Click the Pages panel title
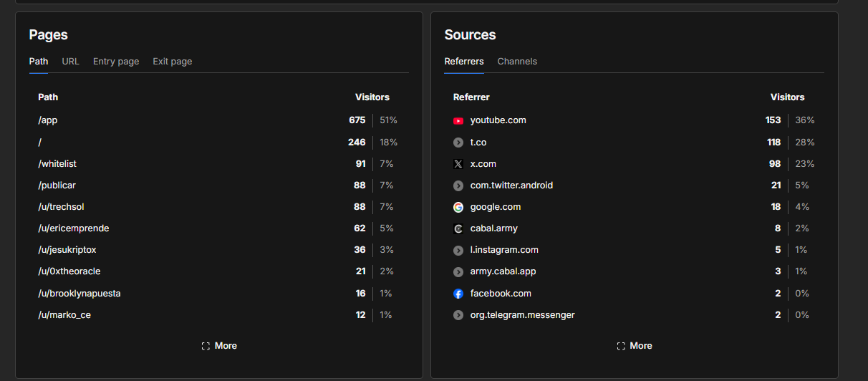Image resolution: width=868 pixels, height=381 pixels. (49, 34)
